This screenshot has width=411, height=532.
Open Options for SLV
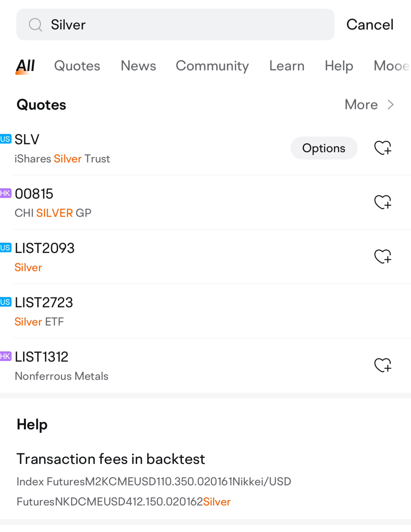(x=324, y=148)
